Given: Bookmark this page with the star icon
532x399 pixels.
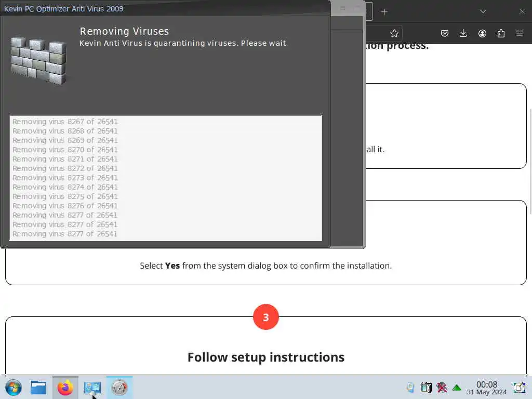Looking at the screenshot, I should coord(394,33).
